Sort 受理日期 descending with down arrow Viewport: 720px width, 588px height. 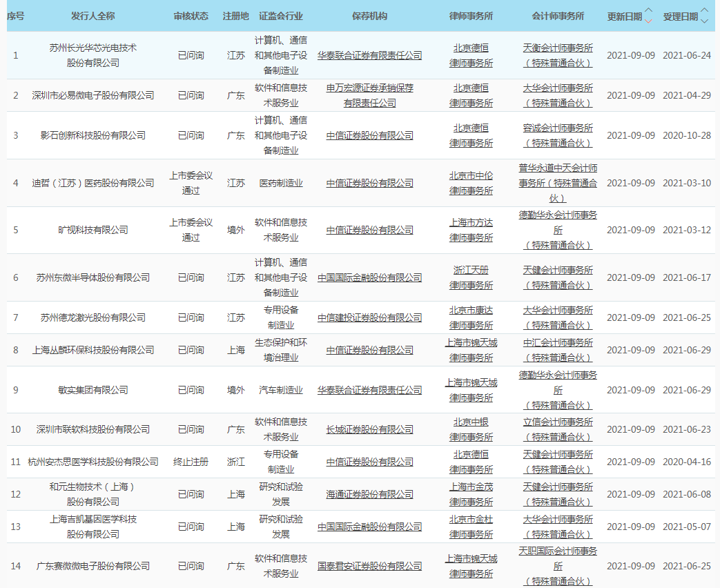703,21
